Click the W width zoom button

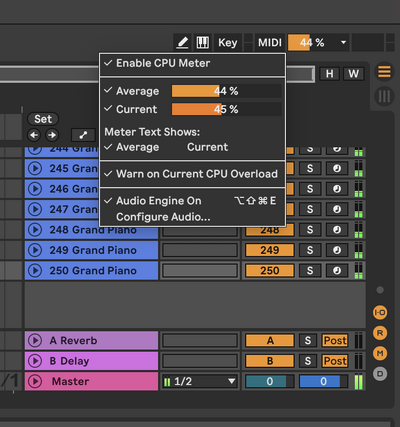coord(354,74)
